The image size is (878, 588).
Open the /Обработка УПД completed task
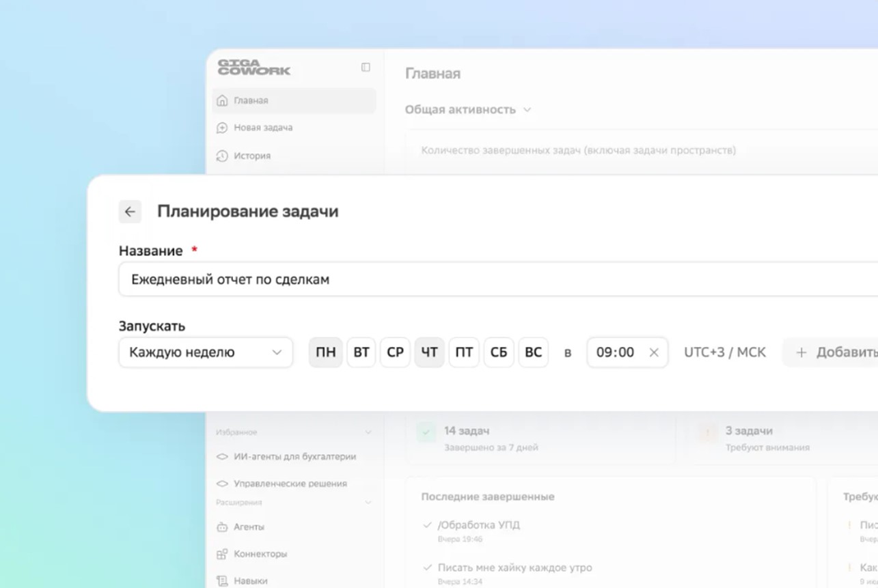(x=479, y=525)
